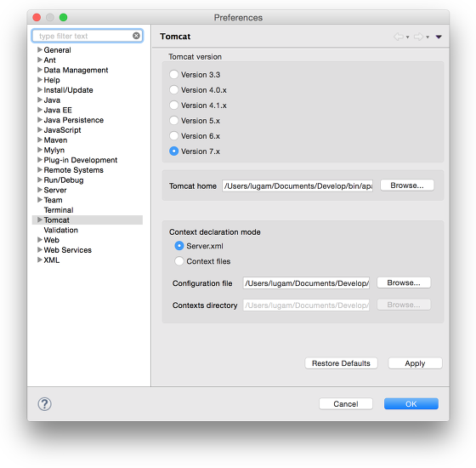Select the Web preferences category
The height and width of the screenshot is (468, 476).
coord(51,240)
